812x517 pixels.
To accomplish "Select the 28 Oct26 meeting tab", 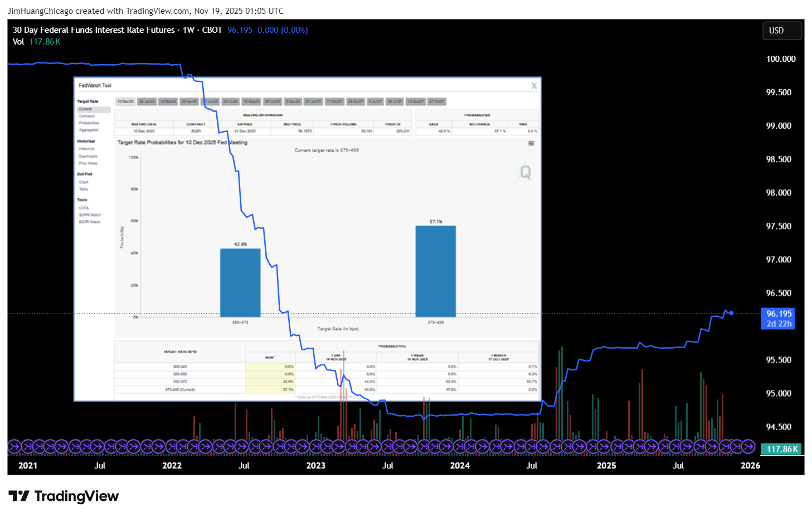I will click(273, 101).
